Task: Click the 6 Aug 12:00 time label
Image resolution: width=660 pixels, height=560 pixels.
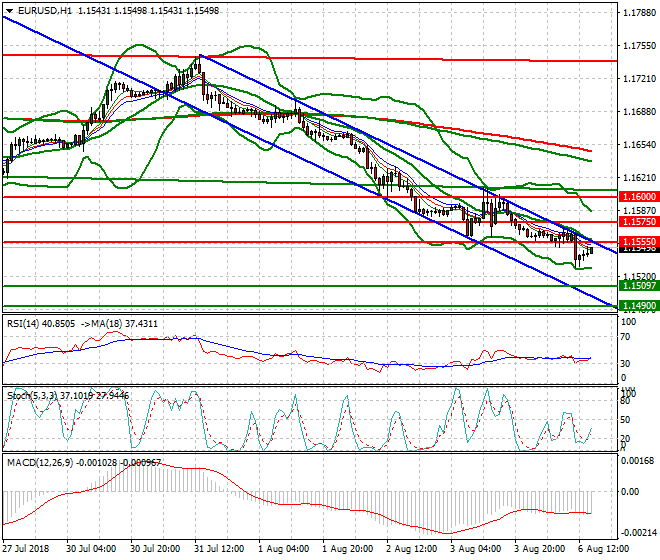Action: 604,550
